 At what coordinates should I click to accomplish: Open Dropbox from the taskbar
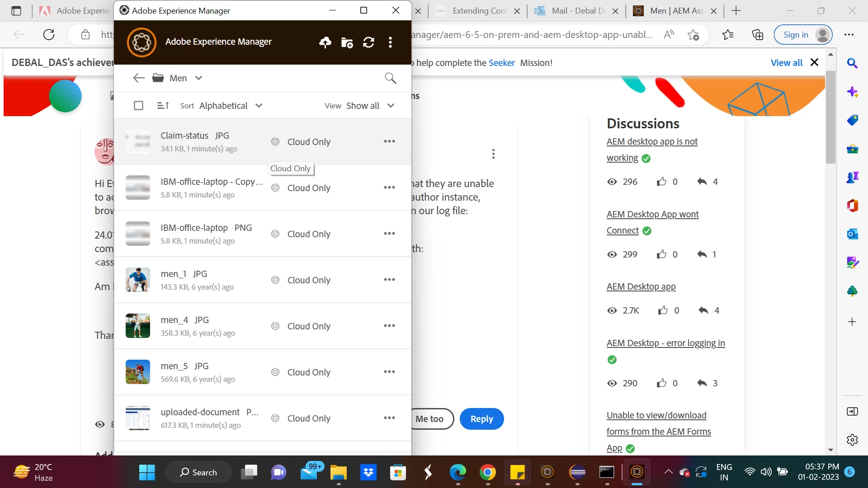point(368,473)
